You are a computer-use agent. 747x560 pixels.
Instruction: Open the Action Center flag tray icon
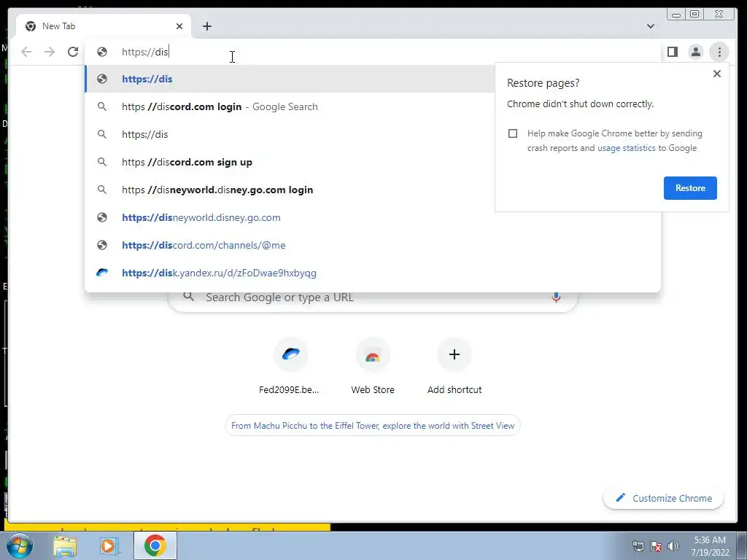point(656,546)
